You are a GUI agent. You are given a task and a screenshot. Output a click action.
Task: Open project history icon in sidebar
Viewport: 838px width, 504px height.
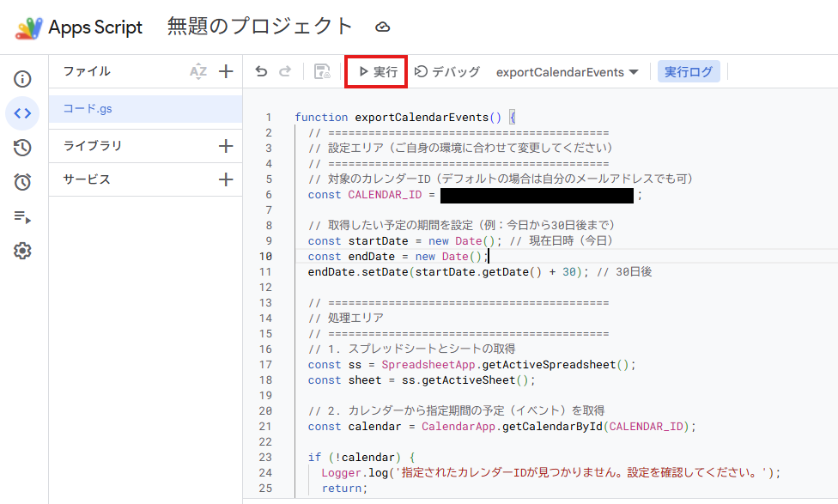coord(22,148)
